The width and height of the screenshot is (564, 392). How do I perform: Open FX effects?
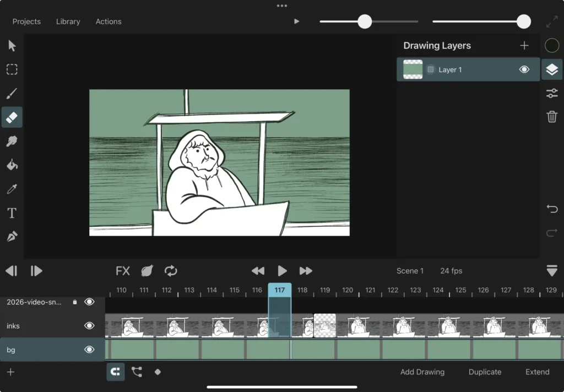point(123,271)
